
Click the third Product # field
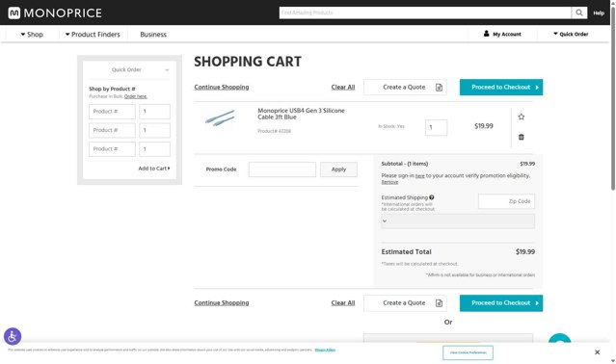pyautogui.click(x=112, y=149)
